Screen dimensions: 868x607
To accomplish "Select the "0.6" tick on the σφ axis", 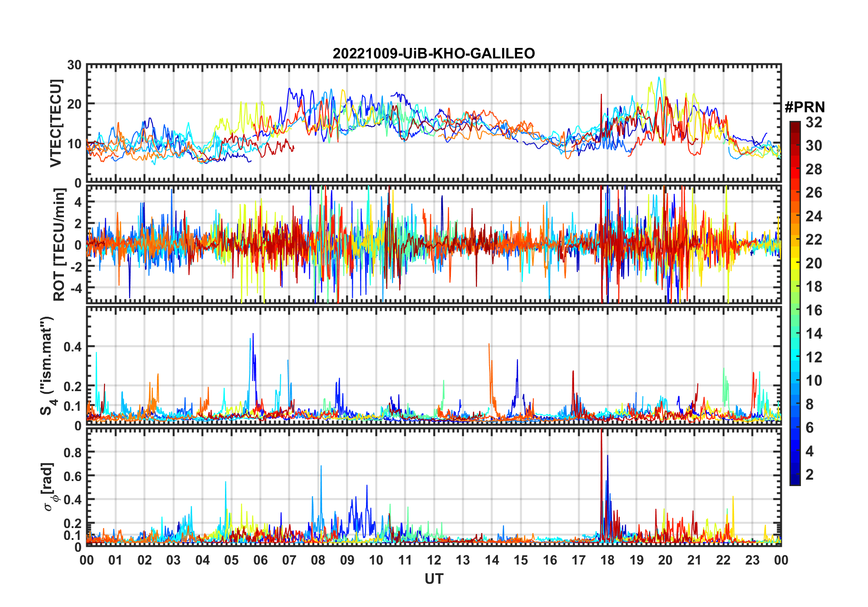I will pos(73,476).
